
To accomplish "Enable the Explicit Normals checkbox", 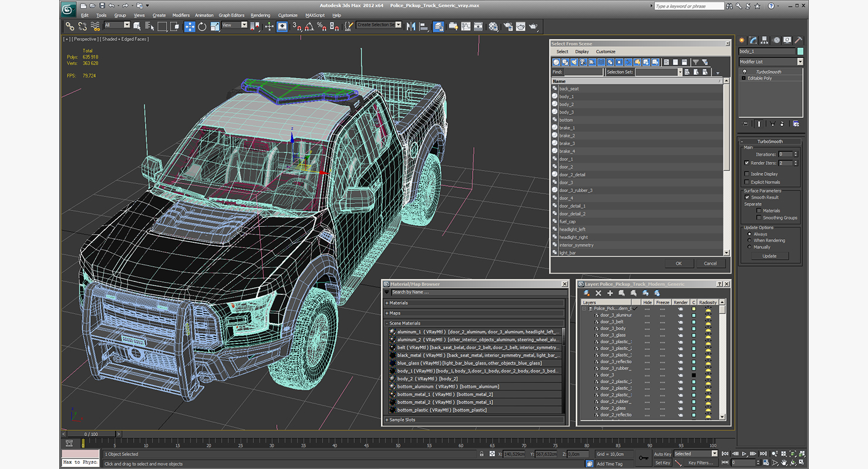I will click(x=747, y=182).
